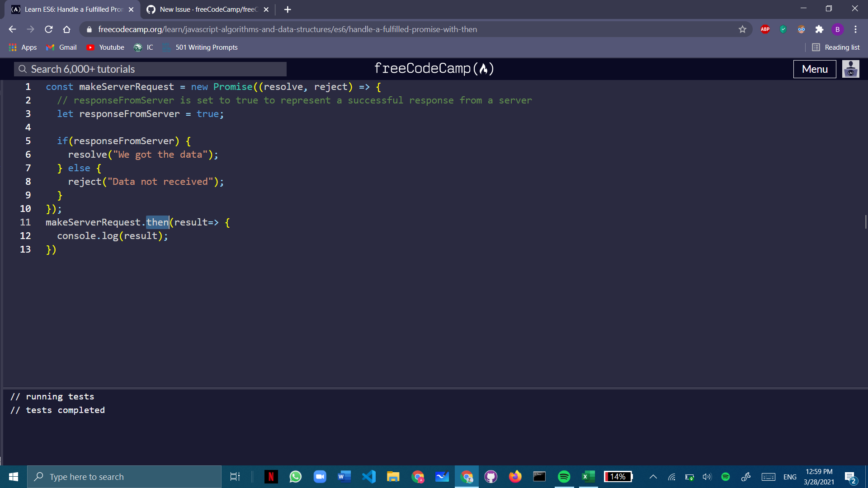The image size is (868, 488).
Task: Launch Firefox from the taskbar
Action: coord(515,477)
